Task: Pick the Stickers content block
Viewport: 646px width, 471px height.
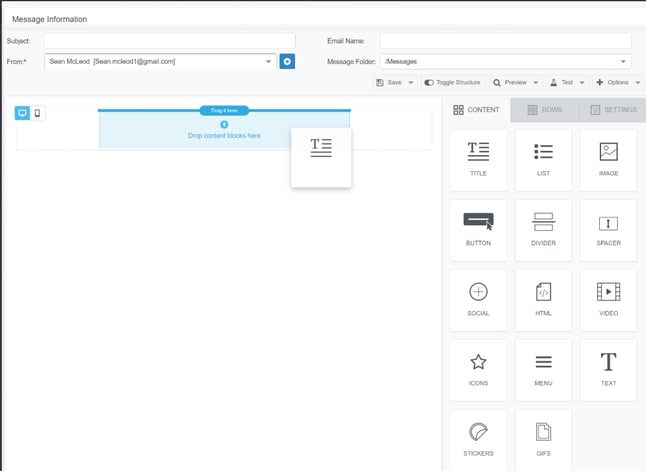Action: click(478, 439)
